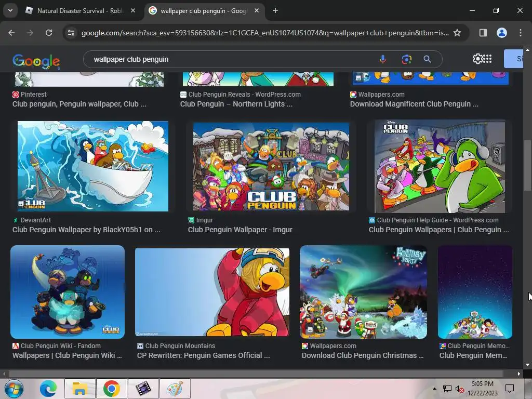532x399 pixels.
Task: Open the ninja penguins Fandom thumbnail
Action: (x=68, y=292)
